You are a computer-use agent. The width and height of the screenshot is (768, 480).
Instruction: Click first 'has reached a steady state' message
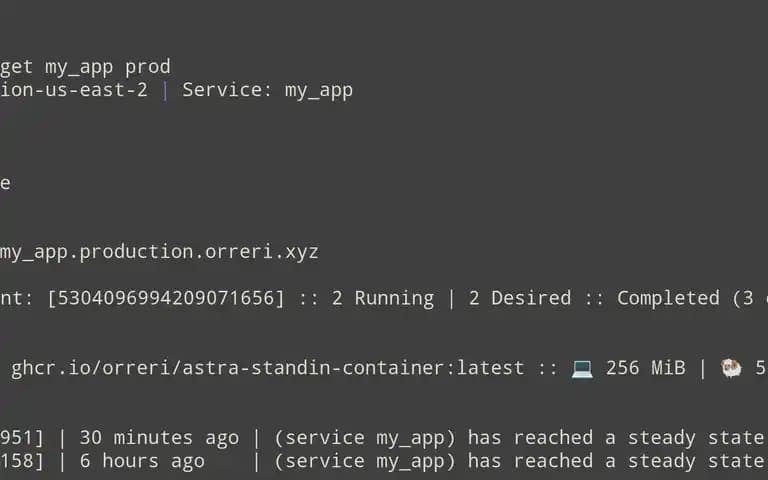[616, 438]
